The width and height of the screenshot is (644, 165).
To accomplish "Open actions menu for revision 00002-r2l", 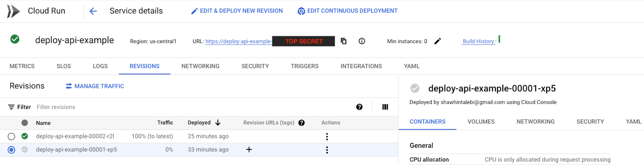I will click(327, 136).
